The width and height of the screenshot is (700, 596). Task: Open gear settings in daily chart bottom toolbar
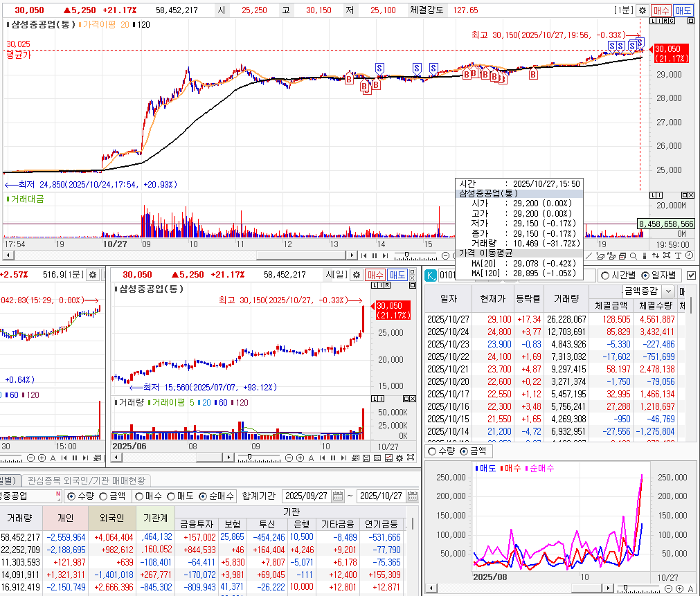click(400, 458)
